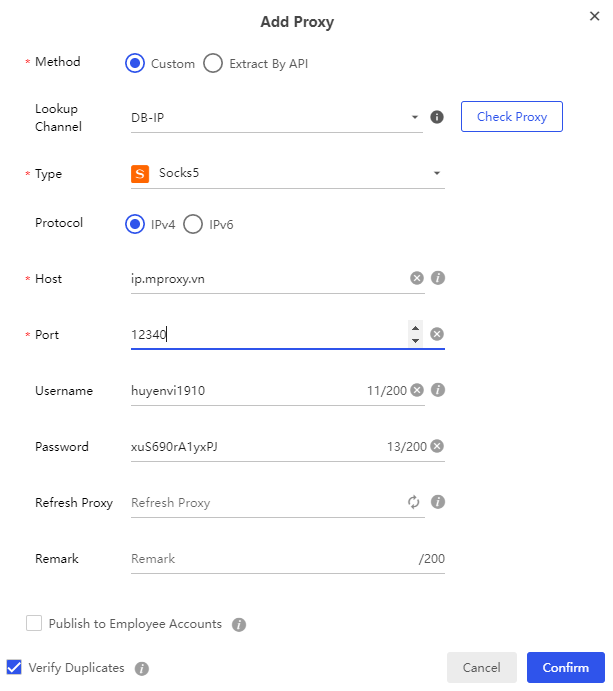Image resolution: width=613 pixels, height=691 pixels.
Task: Click info icon next to Refresh Proxy
Action: [x=438, y=502]
